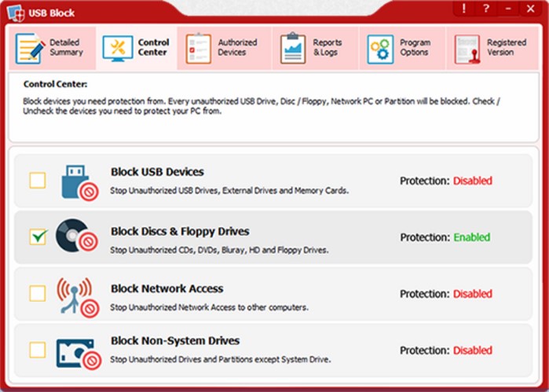The height and width of the screenshot is (392, 549).
Task: Click the USB Block title text
Action: pos(52,13)
